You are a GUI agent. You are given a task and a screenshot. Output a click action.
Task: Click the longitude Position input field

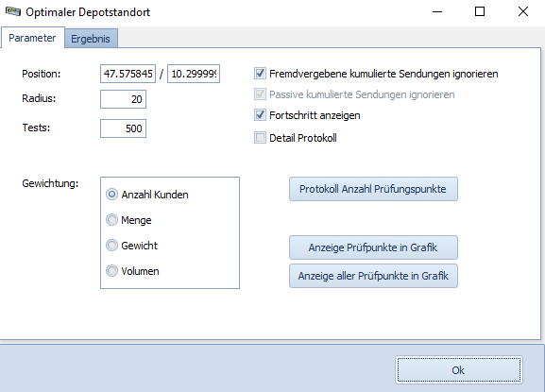pos(194,74)
